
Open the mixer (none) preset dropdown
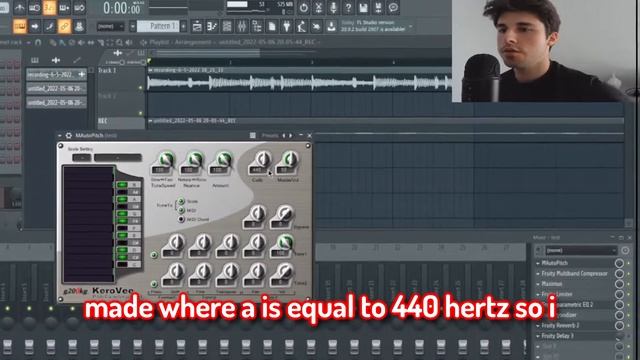582,250
